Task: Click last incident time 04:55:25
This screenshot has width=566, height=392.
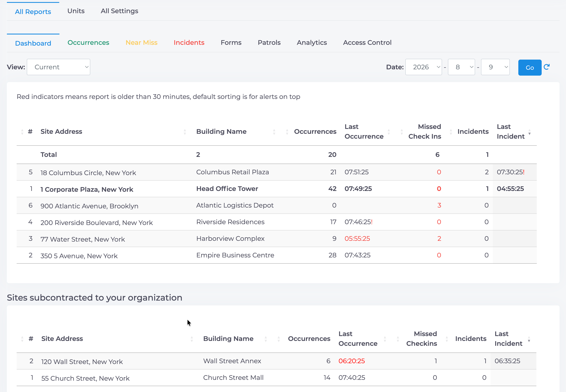Action: coord(510,189)
